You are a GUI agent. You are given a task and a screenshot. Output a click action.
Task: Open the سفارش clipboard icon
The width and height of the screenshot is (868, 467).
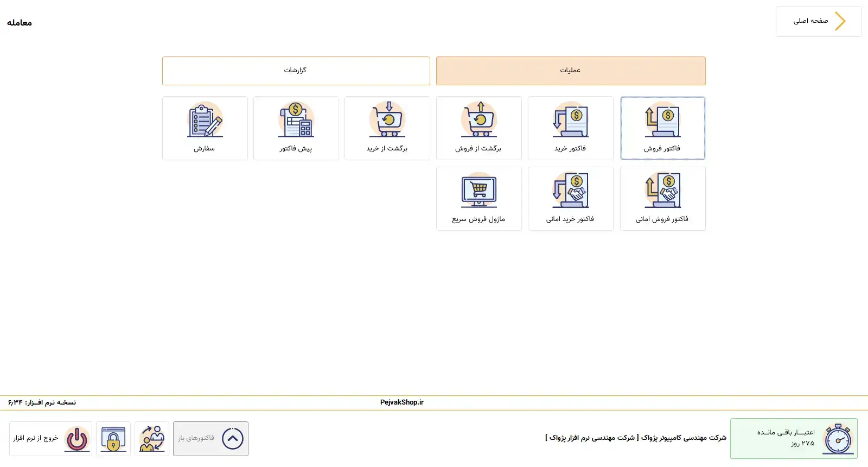[205, 121]
